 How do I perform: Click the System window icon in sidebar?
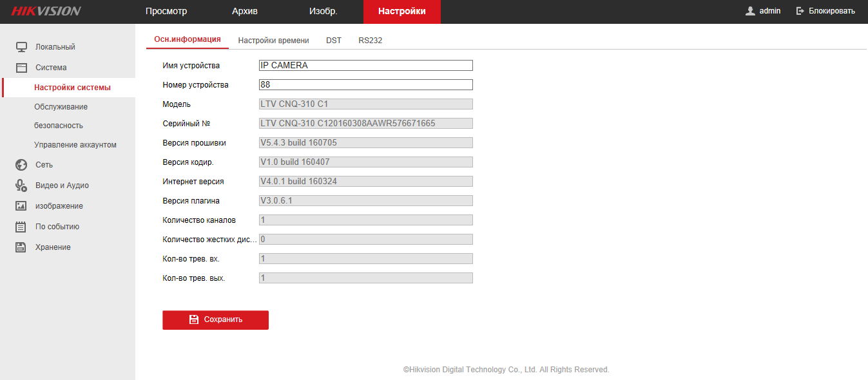[21, 68]
